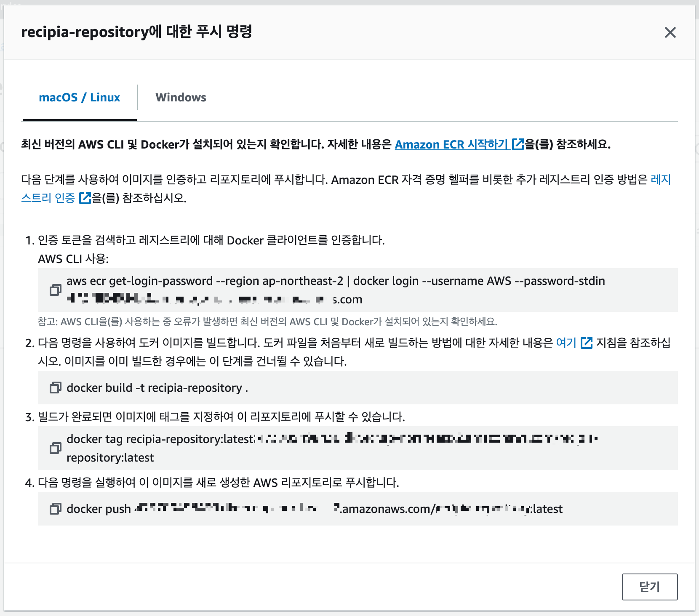Open the 레지스트리 인증 documentation link

point(48,197)
